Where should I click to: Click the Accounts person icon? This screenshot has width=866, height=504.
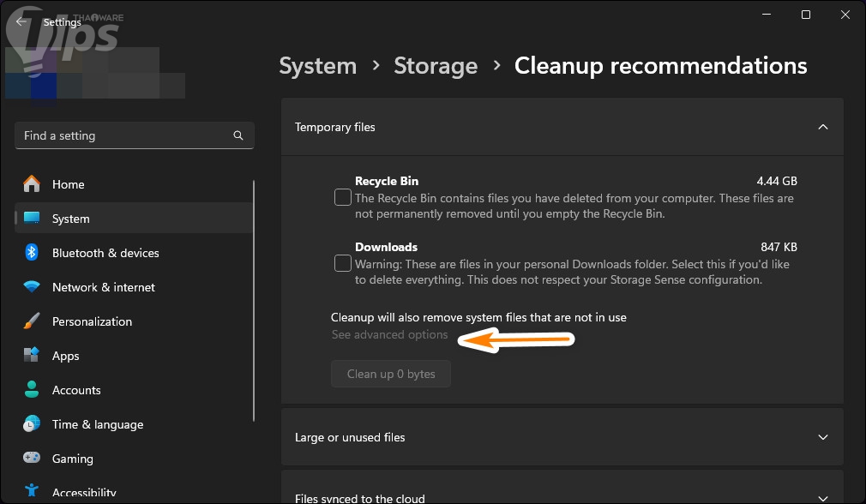coord(32,390)
